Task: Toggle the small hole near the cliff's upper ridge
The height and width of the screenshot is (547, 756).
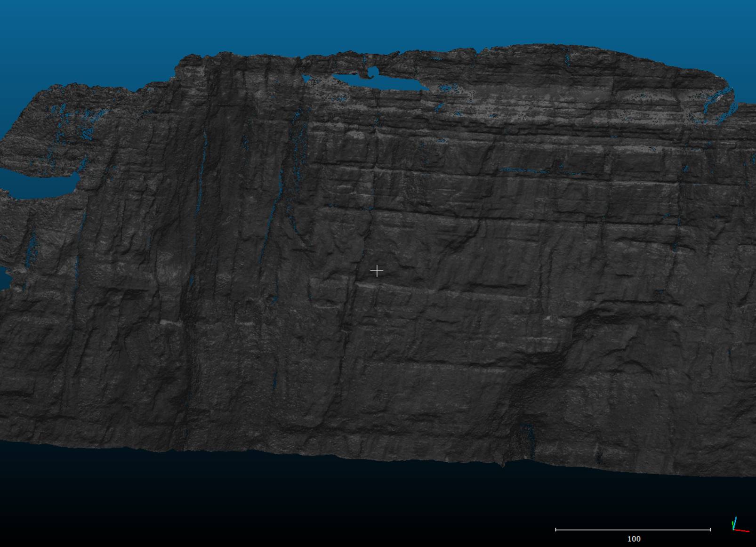Action: (374, 71)
